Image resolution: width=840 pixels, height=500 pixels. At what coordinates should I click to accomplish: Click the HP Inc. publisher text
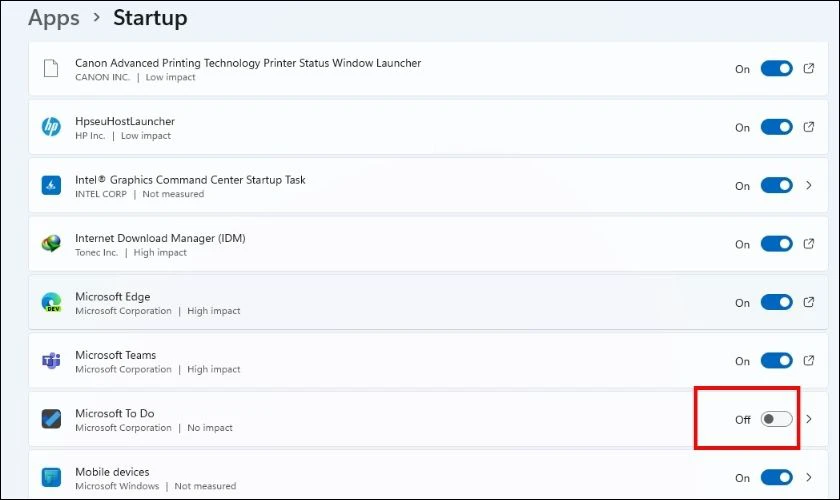coord(90,136)
